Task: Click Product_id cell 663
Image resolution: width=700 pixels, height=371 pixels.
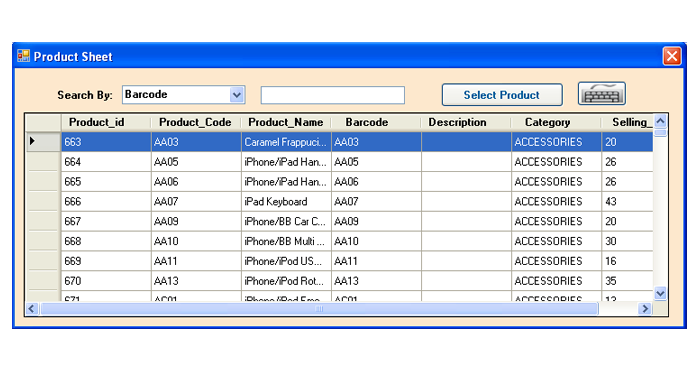Action: [106, 142]
